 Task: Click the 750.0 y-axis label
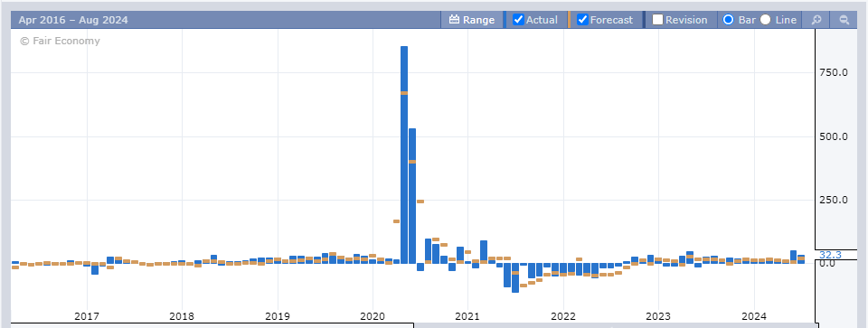[834, 72]
